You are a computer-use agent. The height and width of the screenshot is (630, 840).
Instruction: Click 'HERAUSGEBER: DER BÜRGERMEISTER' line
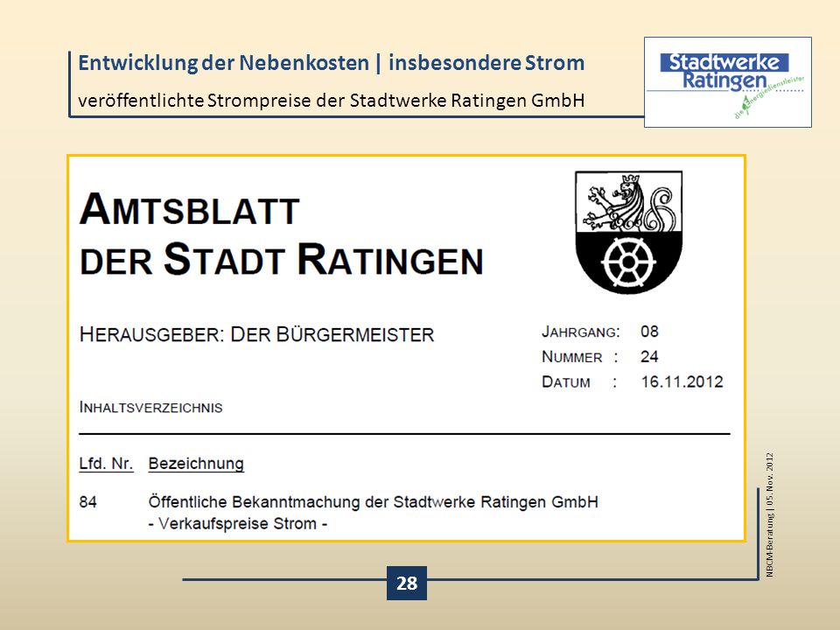pyautogui.click(x=256, y=334)
